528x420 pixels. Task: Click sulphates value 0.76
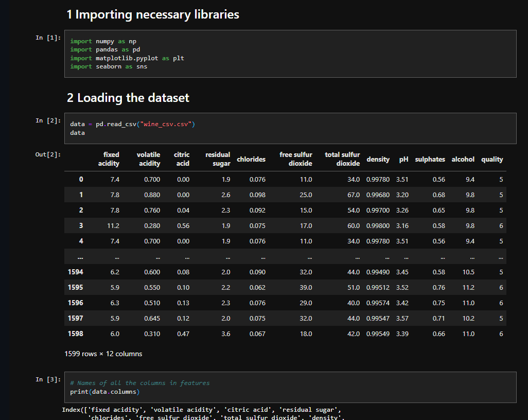[x=439, y=287]
